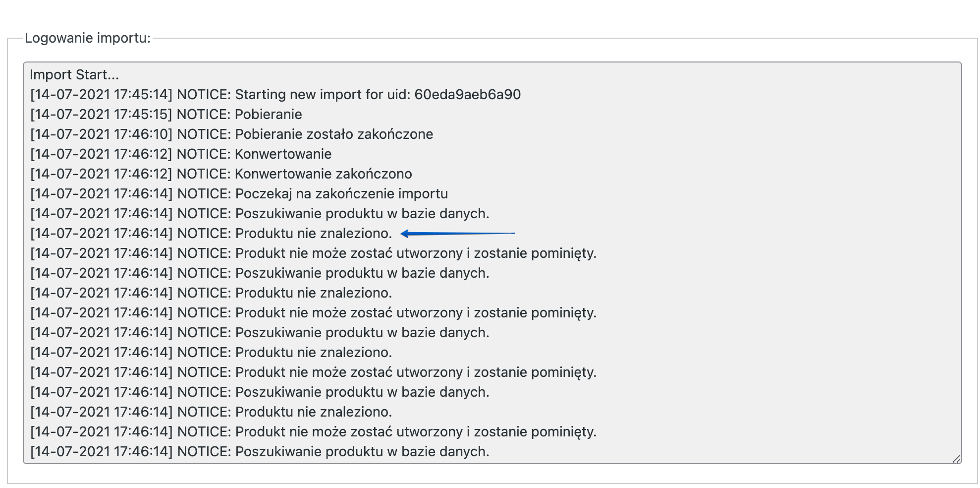Viewport: 980px width, 488px height.
Task: Click "Pobieranie zostało zakończone" log message
Action: click(x=334, y=134)
